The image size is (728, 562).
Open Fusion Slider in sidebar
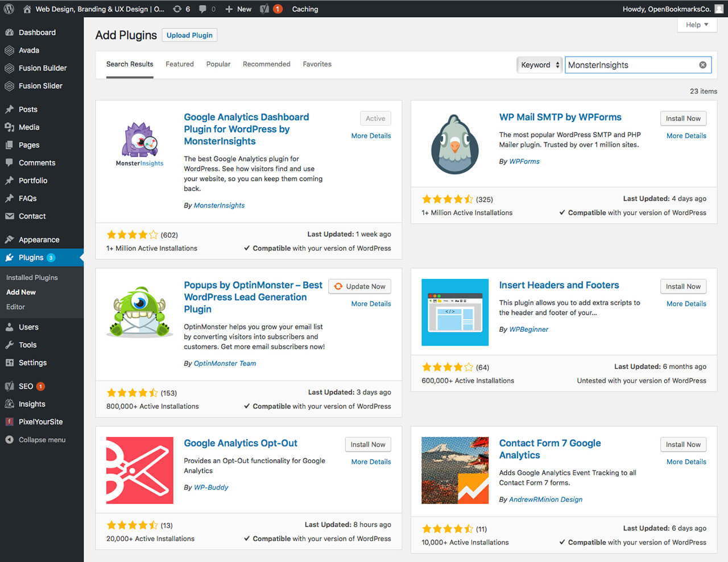[42, 86]
